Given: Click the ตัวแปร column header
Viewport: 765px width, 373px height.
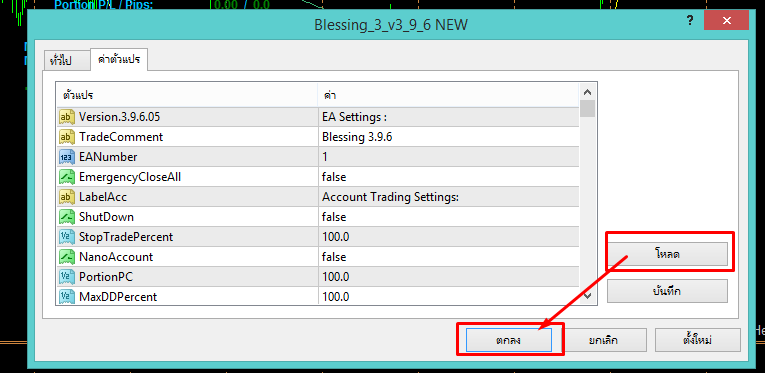Looking at the screenshot, I should (x=187, y=95).
